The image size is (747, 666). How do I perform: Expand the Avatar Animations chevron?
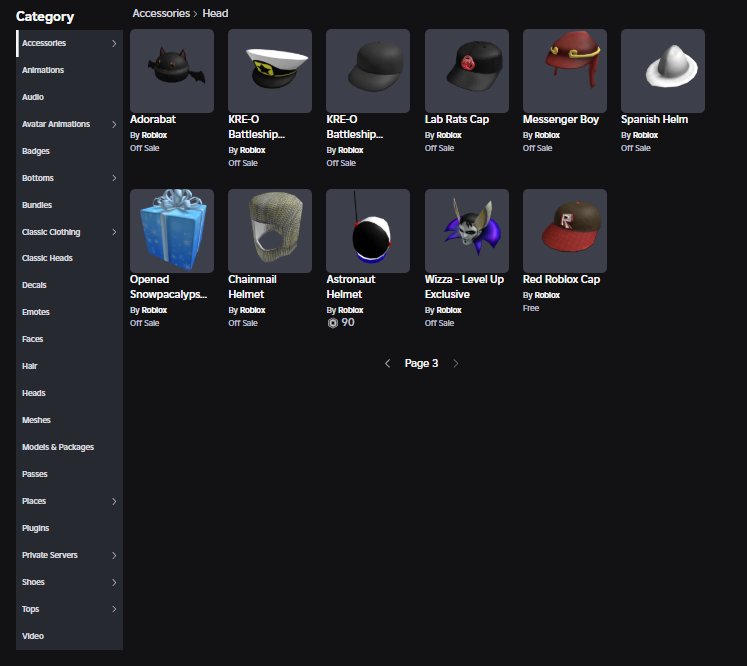click(x=114, y=124)
